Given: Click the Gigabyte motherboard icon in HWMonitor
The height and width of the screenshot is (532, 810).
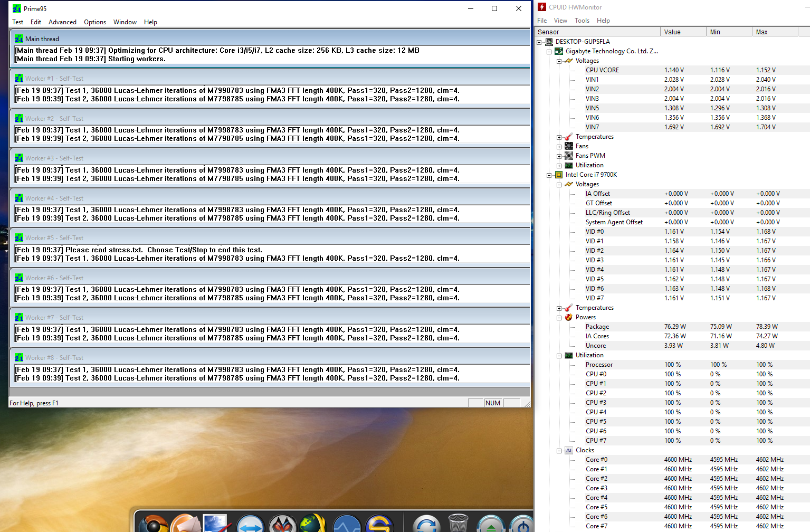Looking at the screenshot, I should (x=559, y=51).
